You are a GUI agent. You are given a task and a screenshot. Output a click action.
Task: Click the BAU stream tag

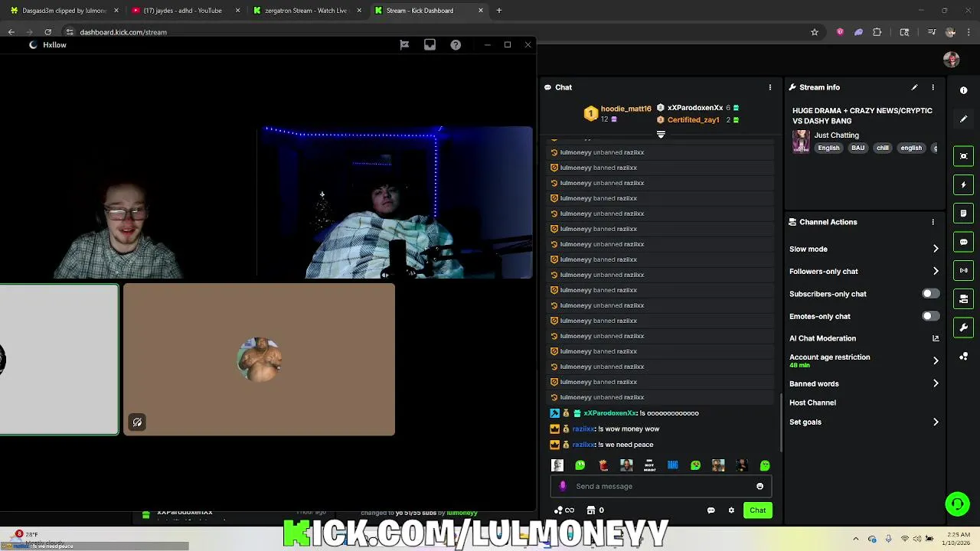coord(857,148)
